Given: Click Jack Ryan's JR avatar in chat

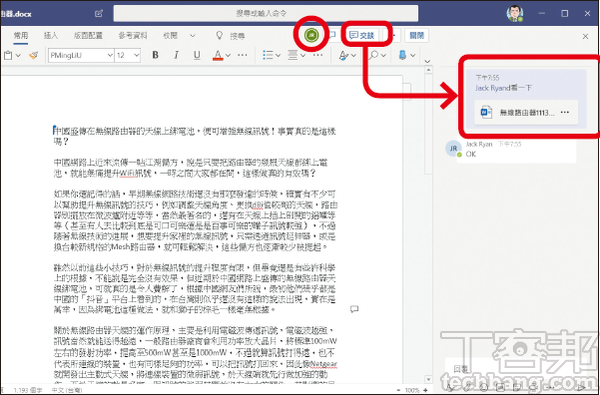Looking at the screenshot, I should (453, 149).
